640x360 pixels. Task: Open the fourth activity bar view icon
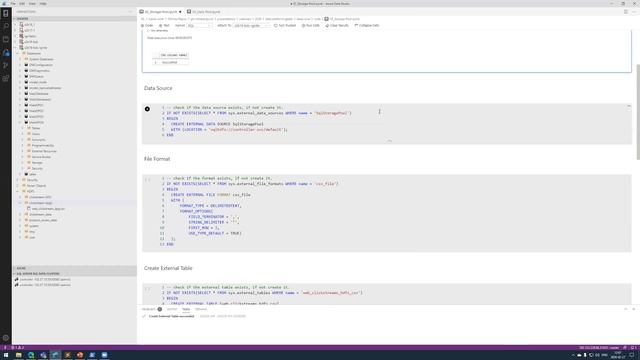click(6, 52)
